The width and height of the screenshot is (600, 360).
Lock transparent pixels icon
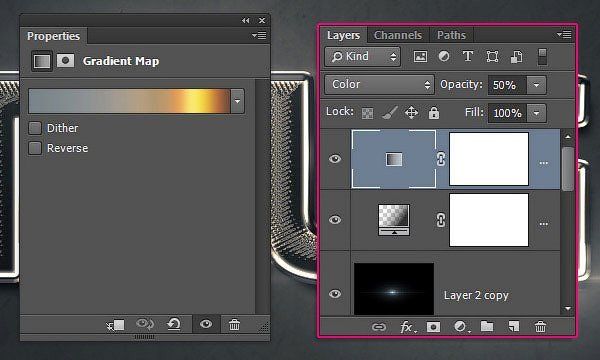[367, 113]
